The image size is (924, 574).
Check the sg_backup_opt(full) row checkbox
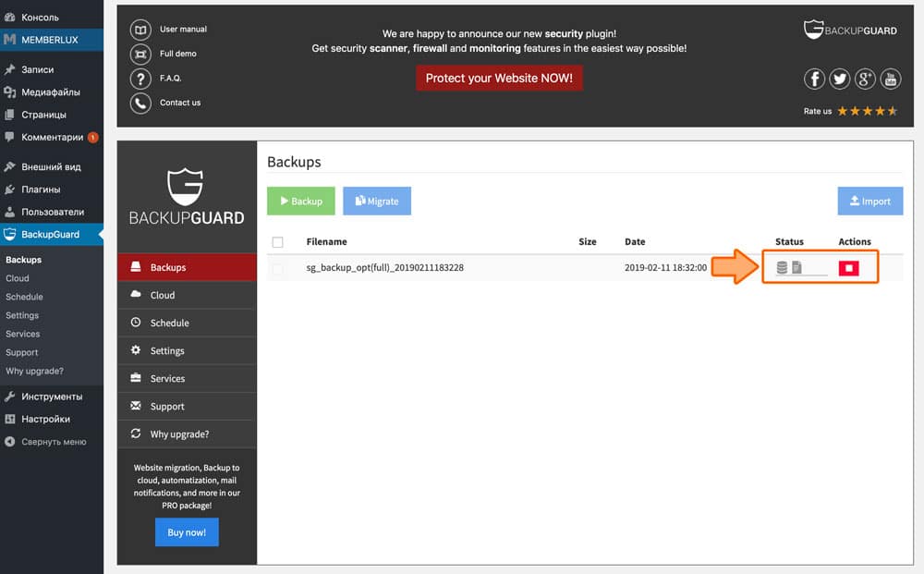coord(278,268)
